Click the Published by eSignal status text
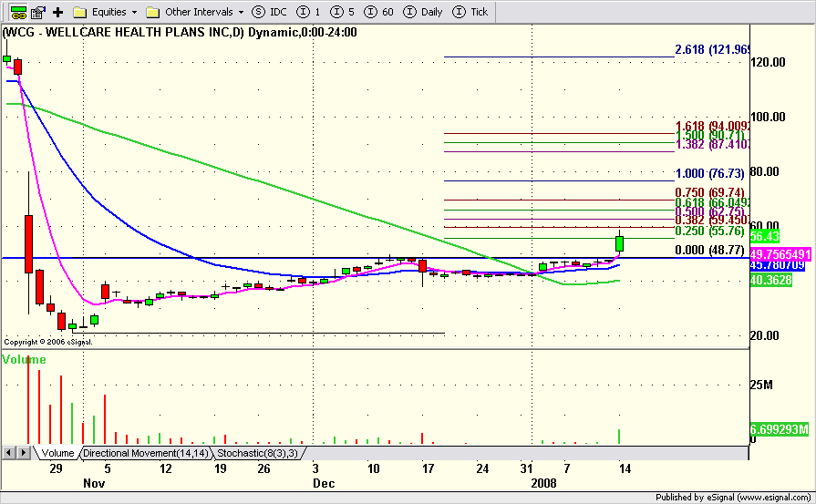The height and width of the screenshot is (504, 816). (x=733, y=498)
